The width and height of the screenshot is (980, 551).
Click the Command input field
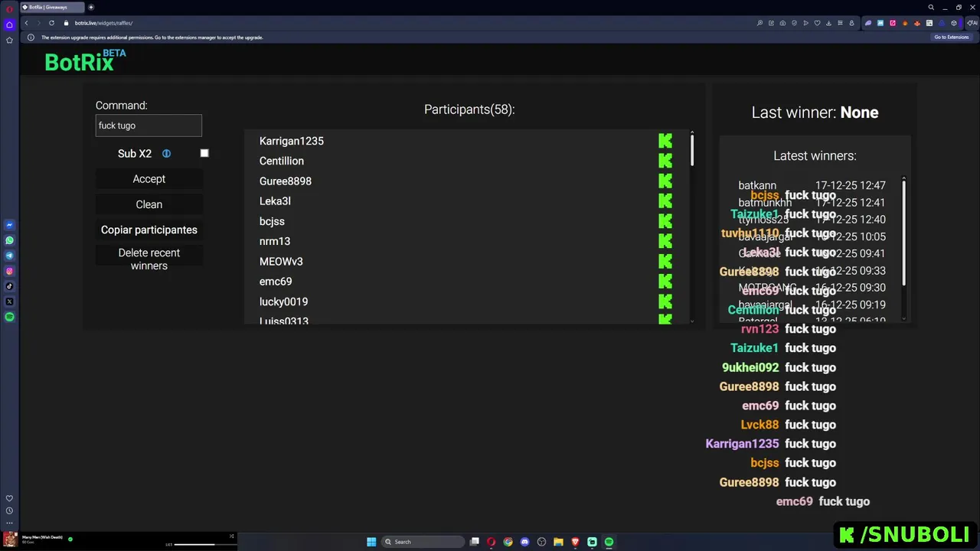(x=149, y=126)
